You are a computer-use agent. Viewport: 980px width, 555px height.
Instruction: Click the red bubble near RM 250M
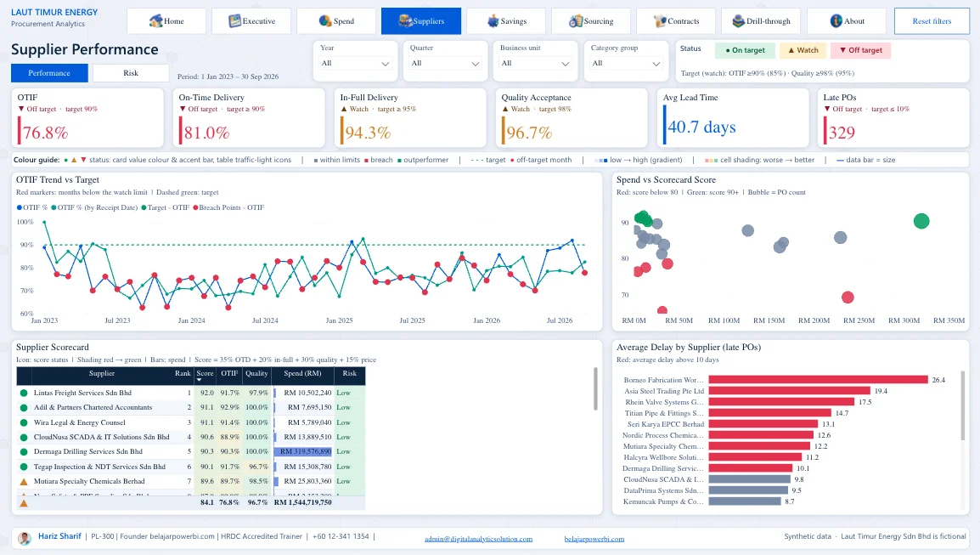pyautogui.click(x=848, y=297)
